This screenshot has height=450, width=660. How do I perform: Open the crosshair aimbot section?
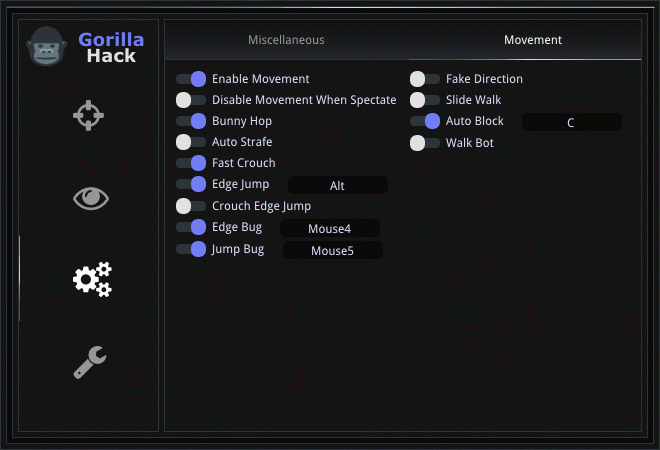tap(90, 116)
